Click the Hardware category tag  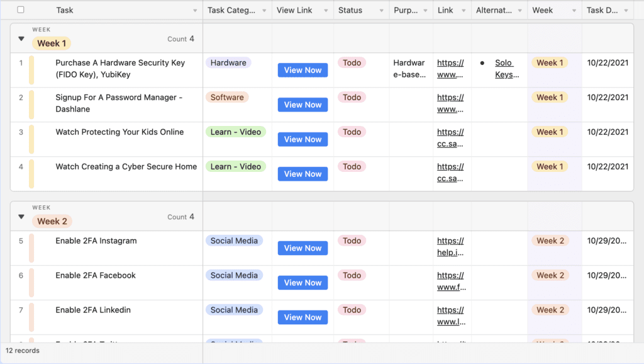click(228, 63)
